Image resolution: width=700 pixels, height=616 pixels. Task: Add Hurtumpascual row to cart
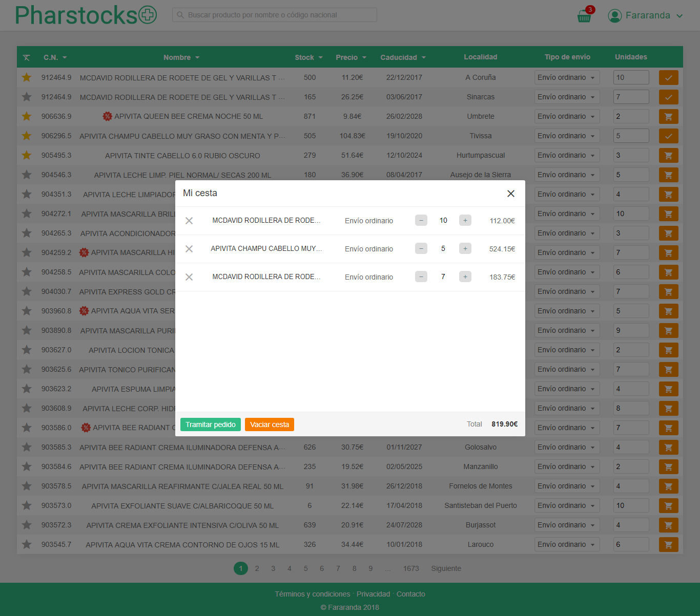click(x=669, y=155)
